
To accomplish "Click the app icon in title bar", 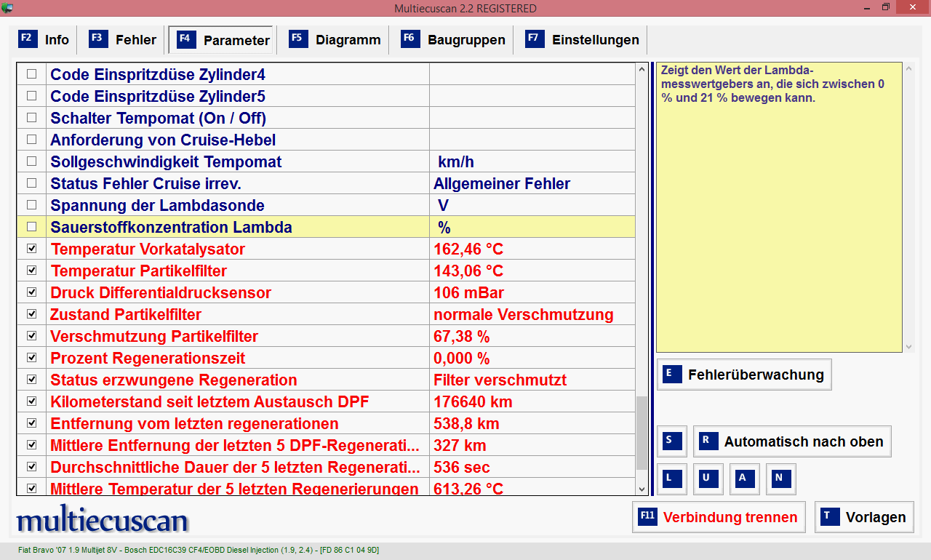I will tap(8, 8).
